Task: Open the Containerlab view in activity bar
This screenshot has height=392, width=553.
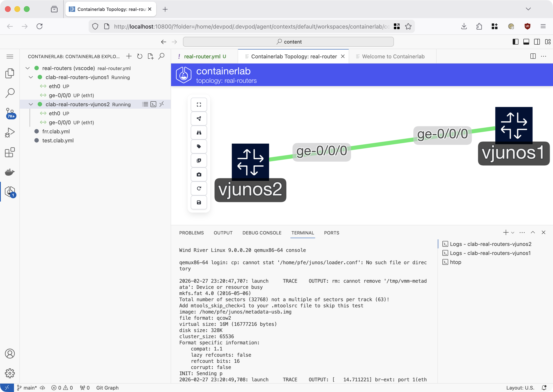Action: 10,192
